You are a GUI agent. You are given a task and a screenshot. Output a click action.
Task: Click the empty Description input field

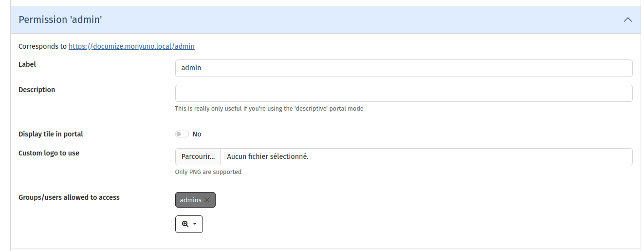point(404,94)
